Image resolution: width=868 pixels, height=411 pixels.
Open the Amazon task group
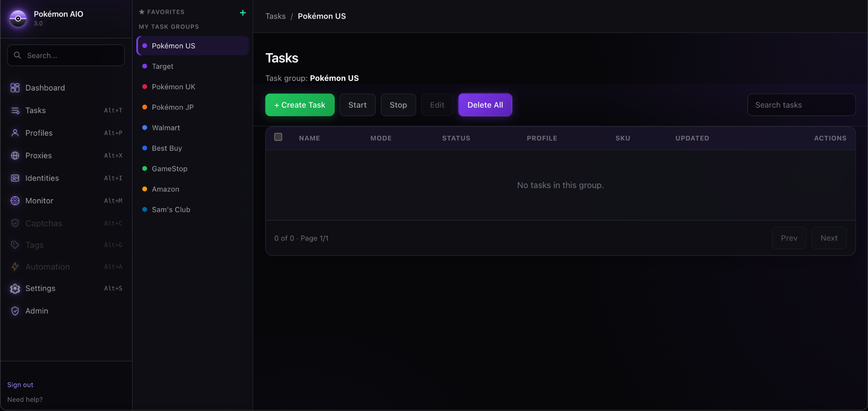coord(193,189)
